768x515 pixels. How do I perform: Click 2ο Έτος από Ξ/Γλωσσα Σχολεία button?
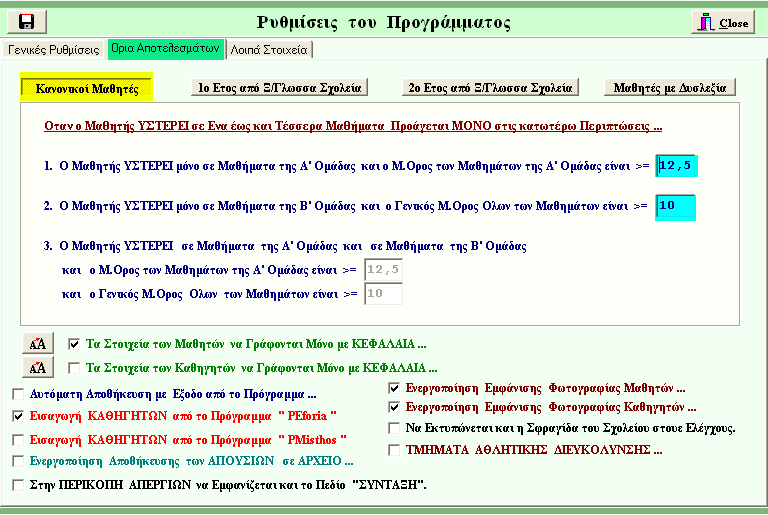pyautogui.click(x=491, y=88)
